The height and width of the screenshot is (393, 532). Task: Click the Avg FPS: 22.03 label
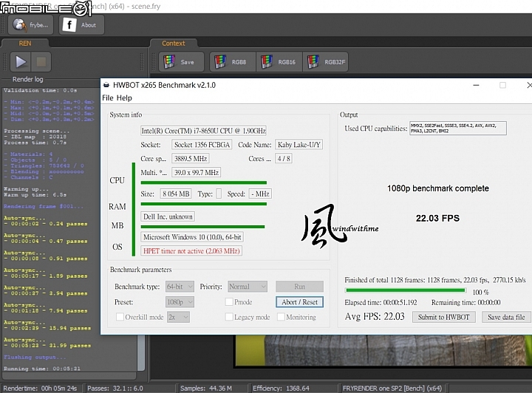pos(375,316)
